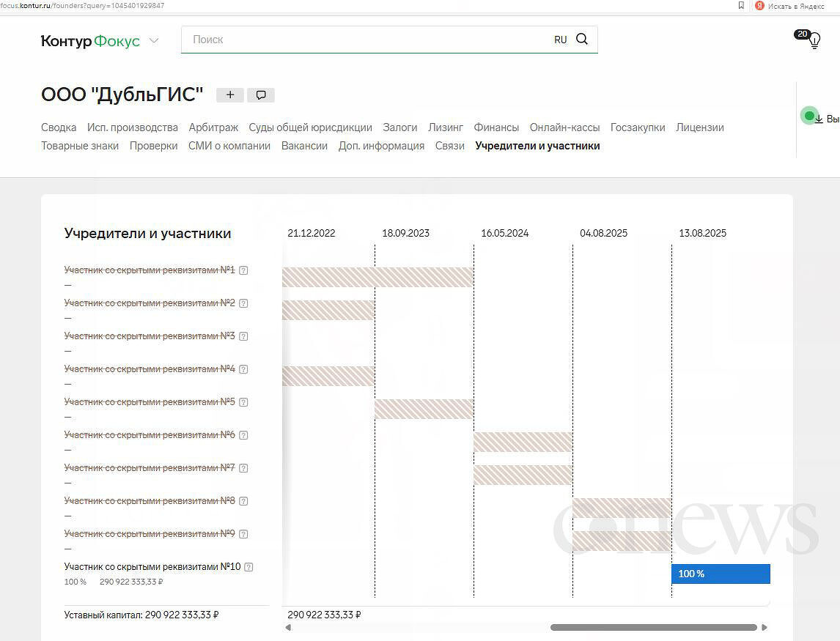Go to the СМИ о компании tab
The image size is (840, 641).
point(229,146)
